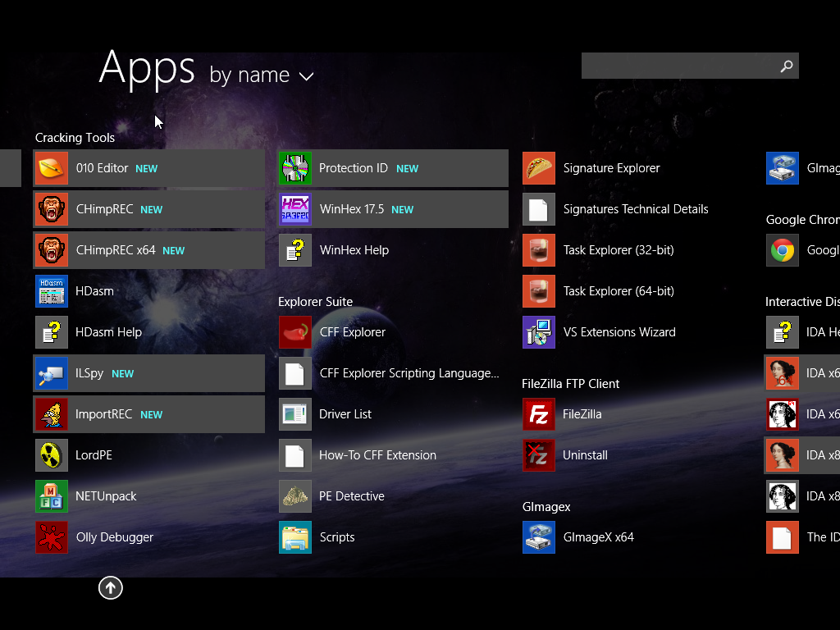Launch Google Chrome icon
This screenshot has width=840, height=630.
coord(783,250)
